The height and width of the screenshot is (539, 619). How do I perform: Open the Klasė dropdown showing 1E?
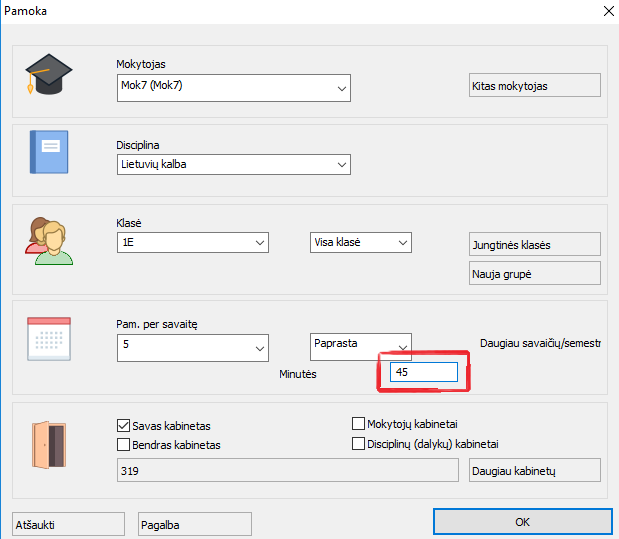[x=192, y=242]
